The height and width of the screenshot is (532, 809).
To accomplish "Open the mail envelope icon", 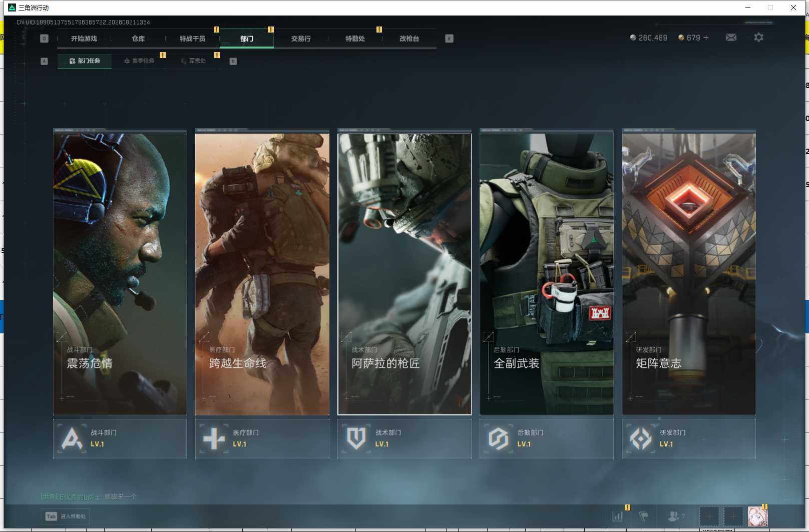I will [731, 38].
